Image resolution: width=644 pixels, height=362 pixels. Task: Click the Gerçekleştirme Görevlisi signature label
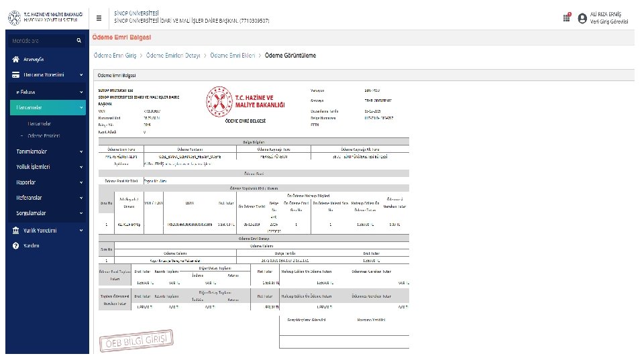pos(307,320)
